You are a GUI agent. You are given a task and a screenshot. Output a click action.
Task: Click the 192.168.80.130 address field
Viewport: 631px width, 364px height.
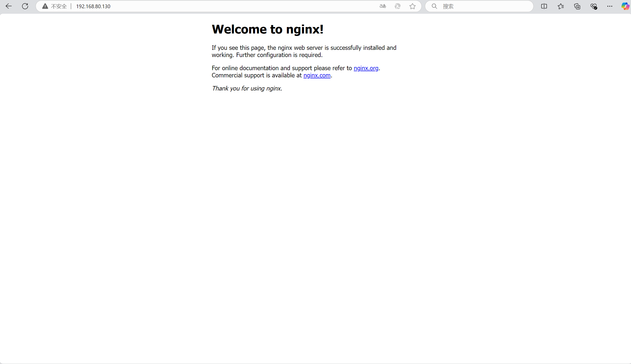pyautogui.click(x=93, y=6)
